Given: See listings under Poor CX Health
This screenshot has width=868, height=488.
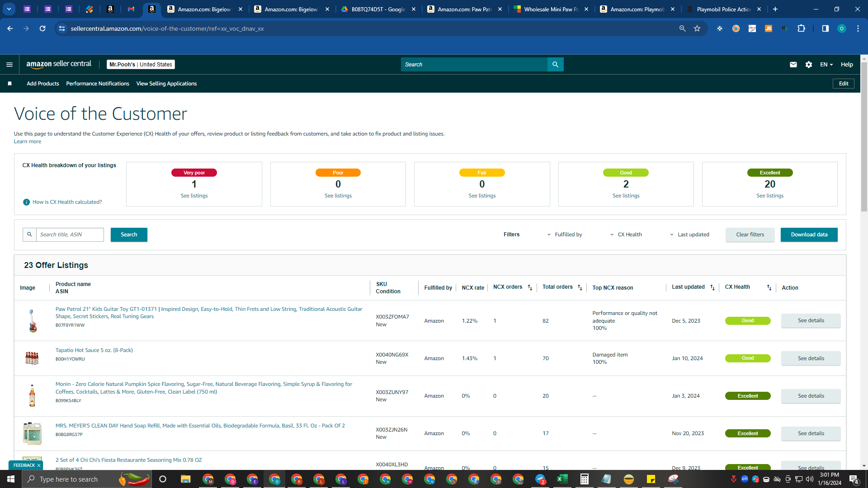Looking at the screenshot, I should (x=338, y=196).
